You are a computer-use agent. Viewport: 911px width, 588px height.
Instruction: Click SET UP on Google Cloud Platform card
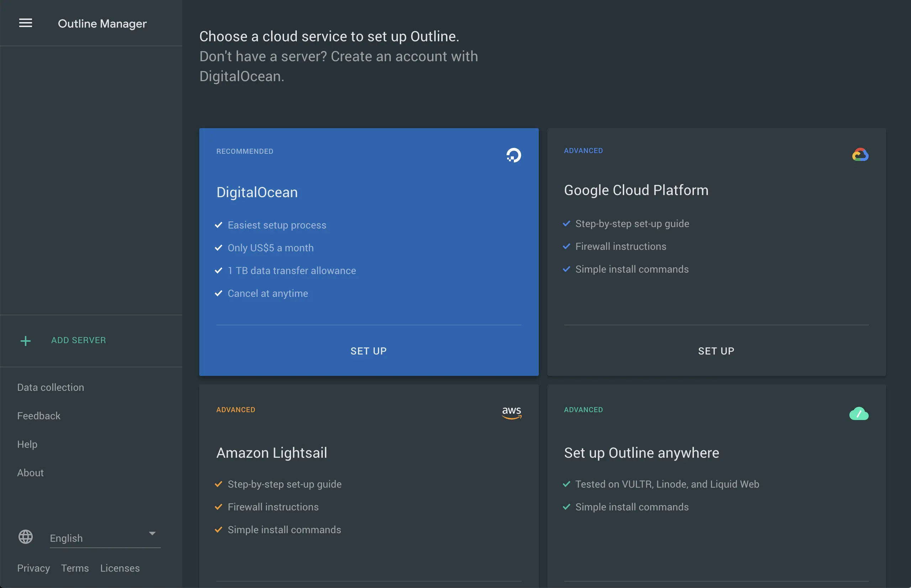point(716,351)
